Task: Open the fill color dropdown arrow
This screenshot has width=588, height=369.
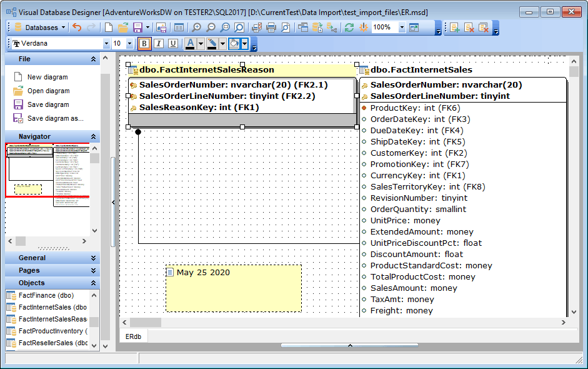Action: 244,44
